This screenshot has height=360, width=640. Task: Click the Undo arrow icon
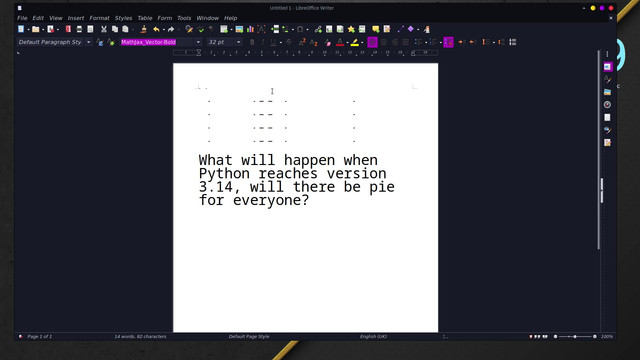156,29
